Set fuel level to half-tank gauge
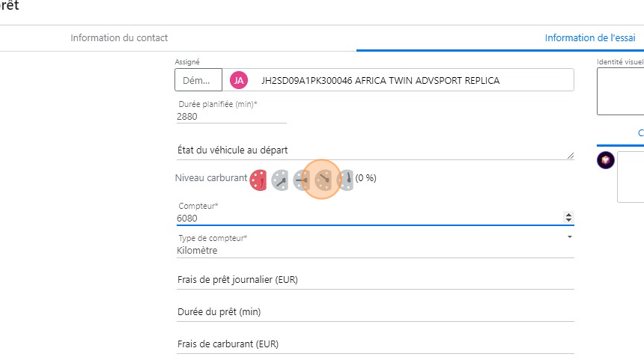 click(x=302, y=180)
